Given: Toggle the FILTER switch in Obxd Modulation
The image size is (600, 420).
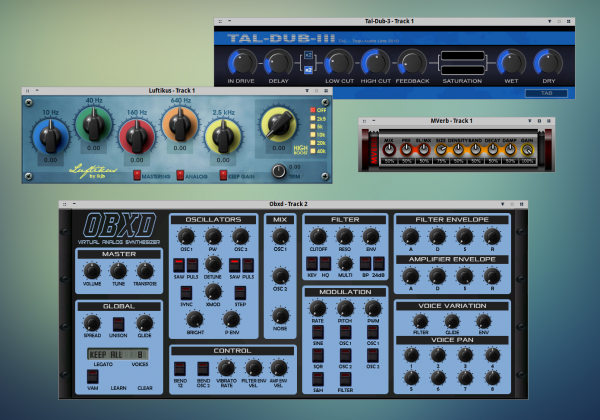Looking at the screenshot, I should click(345, 379).
